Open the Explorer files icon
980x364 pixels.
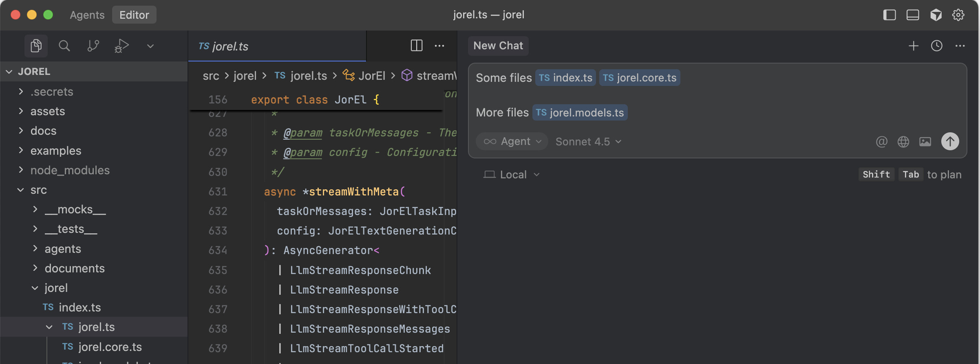click(36, 46)
